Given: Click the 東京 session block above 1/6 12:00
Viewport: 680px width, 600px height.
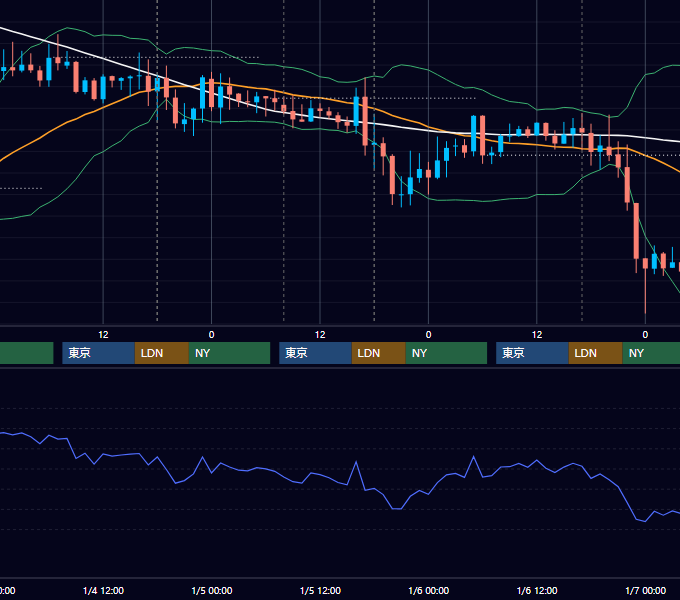Looking at the screenshot, I should tap(532, 353).
